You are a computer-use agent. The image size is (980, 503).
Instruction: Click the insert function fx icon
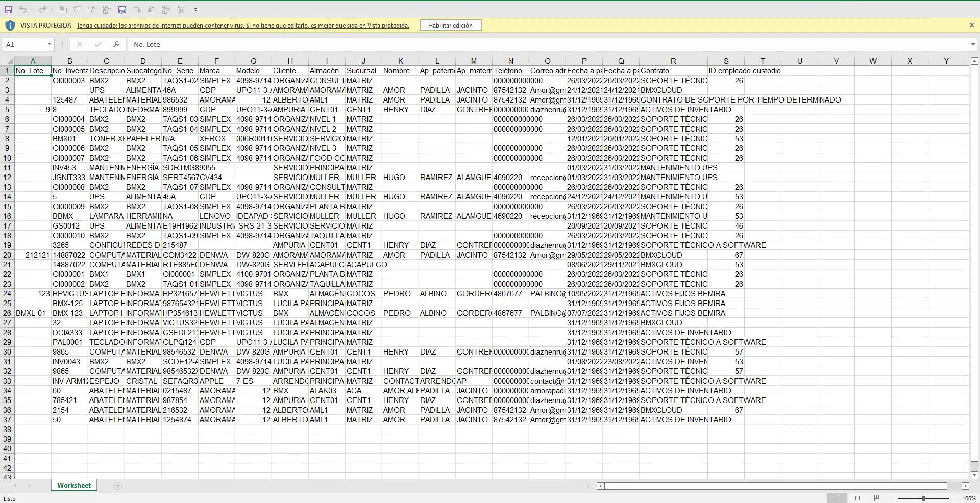pyautogui.click(x=116, y=44)
